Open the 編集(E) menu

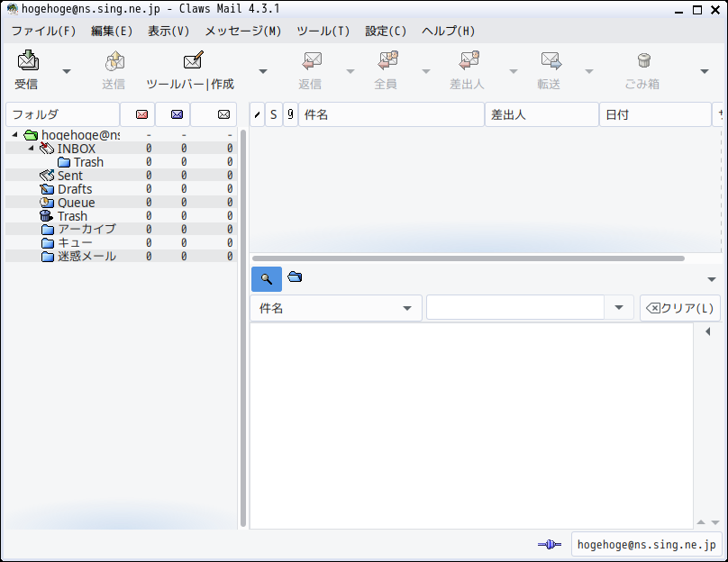click(x=112, y=32)
